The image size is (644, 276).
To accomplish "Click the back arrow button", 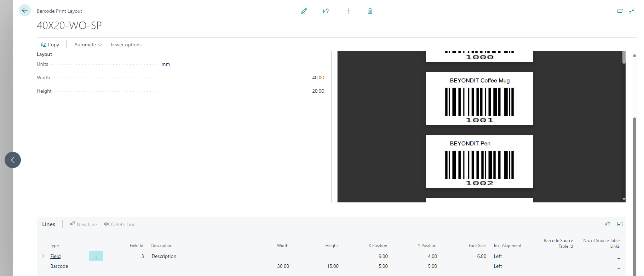I will pos(25,11).
